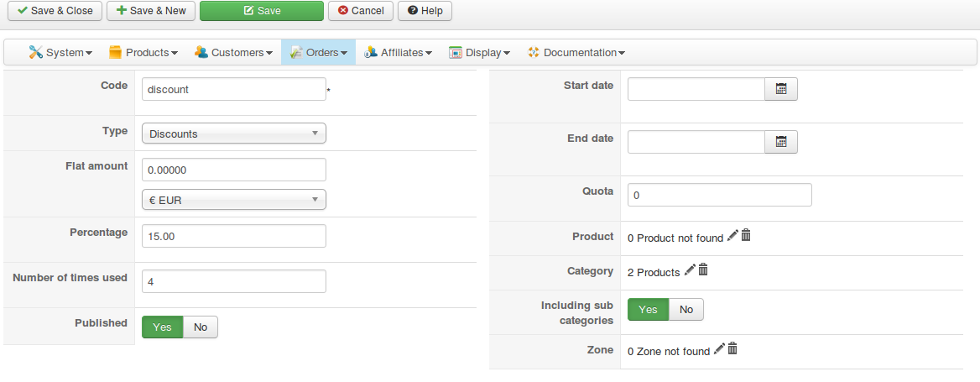Focus the Quota input field
Screen dimensions: 980x382
719,195
